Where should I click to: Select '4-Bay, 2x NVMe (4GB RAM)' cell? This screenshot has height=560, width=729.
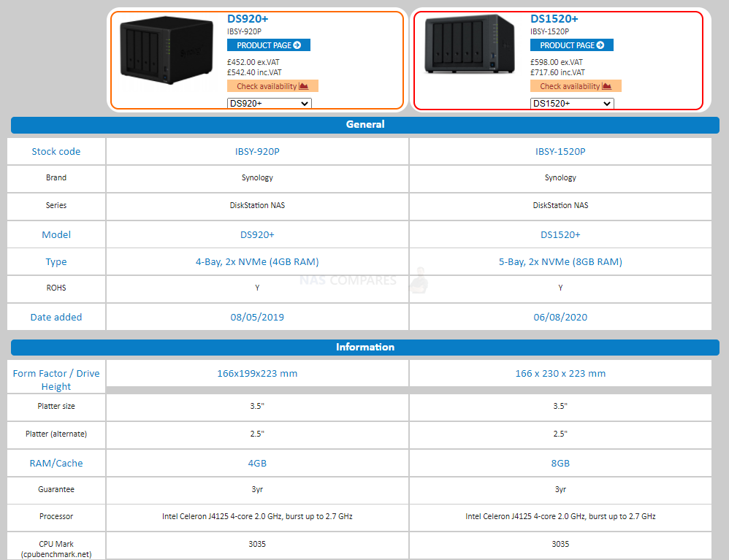[257, 261]
